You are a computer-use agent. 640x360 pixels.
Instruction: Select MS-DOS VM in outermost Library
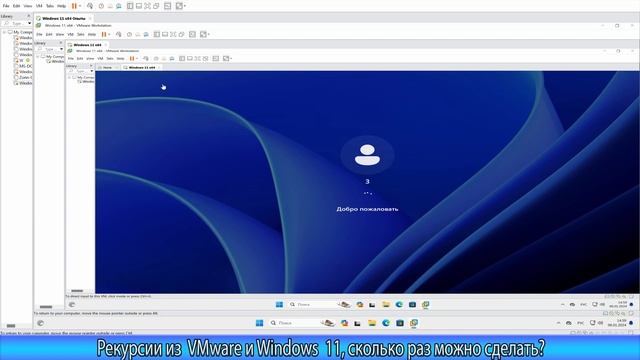pos(23,66)
